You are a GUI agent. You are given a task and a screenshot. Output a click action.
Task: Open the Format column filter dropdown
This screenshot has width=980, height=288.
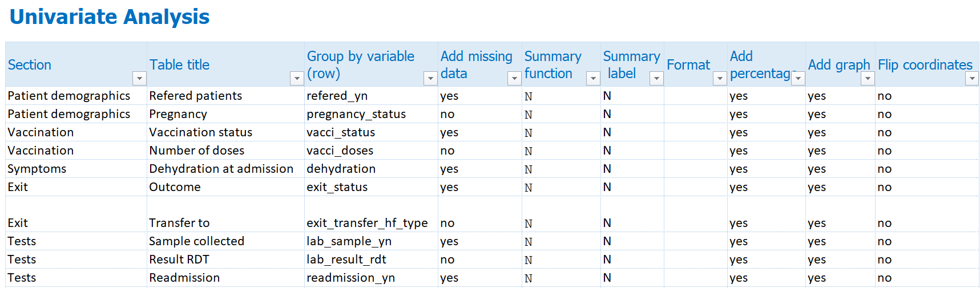(x=720, y=78)
